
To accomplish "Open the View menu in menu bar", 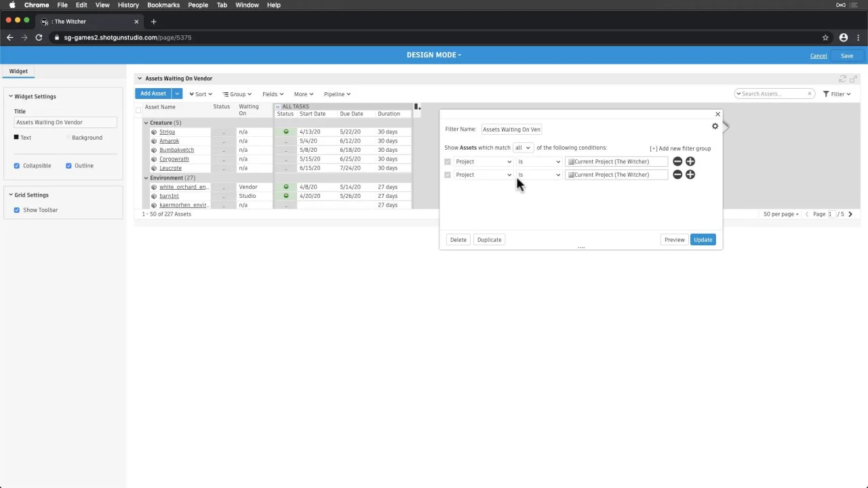I will (x=102, y=5).
